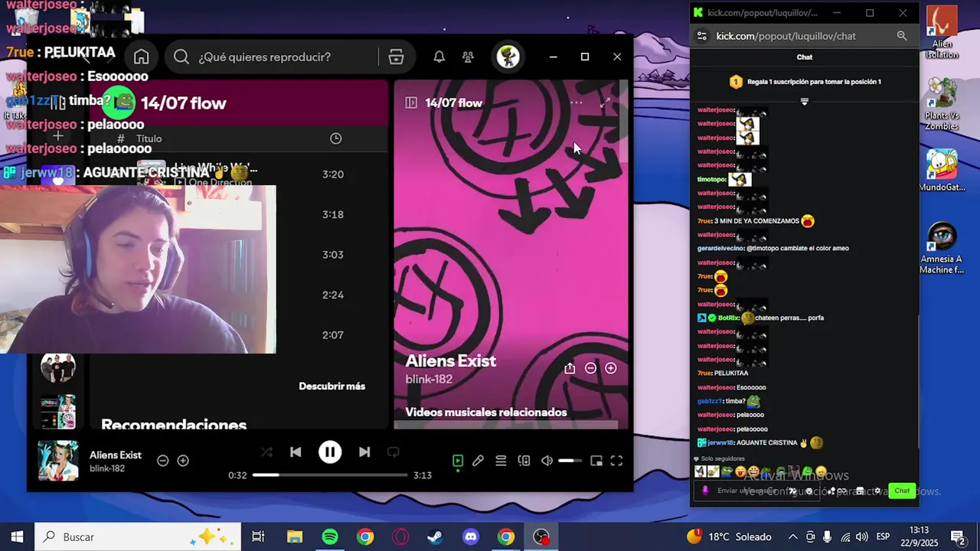Click Regala 1 suscripción banner
Image resolution: width=980 pixels, height=551 pixels.
804,82
